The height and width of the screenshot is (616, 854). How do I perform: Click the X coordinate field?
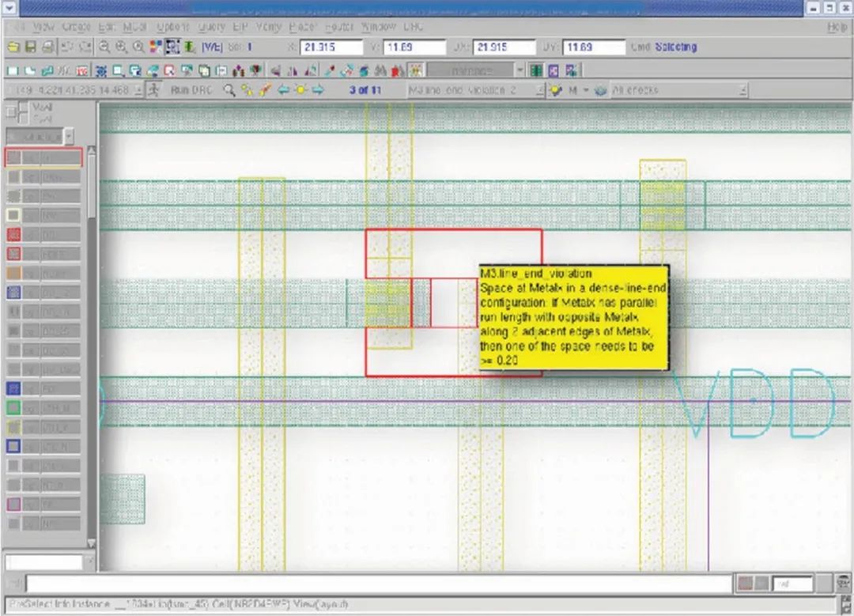[x=331, y=47]
